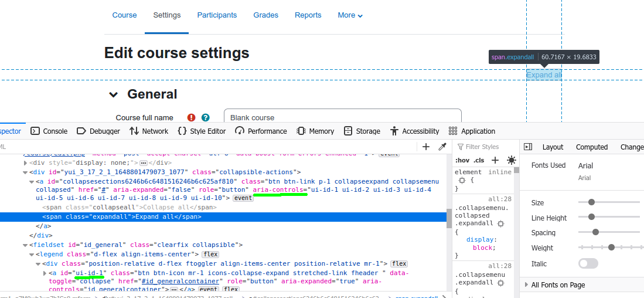Collapse the General section chevron
Screen dimensions: 644x298
click(x=113, y=94)
